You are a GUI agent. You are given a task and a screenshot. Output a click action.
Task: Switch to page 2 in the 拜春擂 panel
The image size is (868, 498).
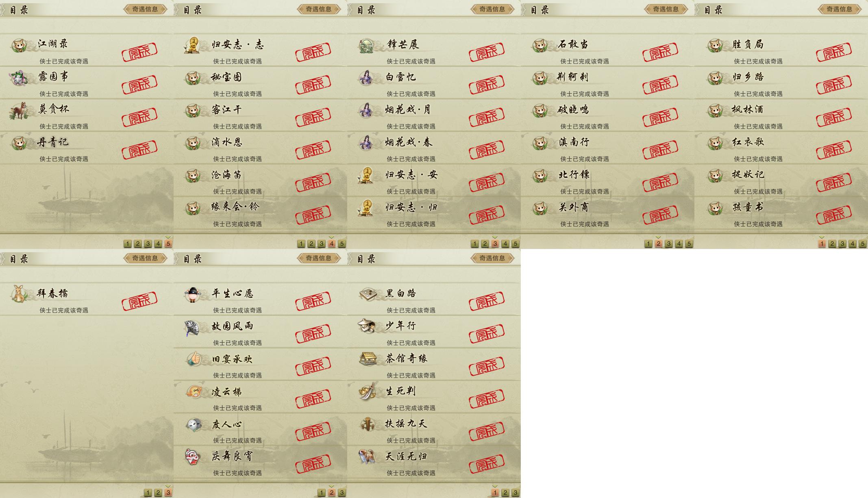[x=158, y=493]
